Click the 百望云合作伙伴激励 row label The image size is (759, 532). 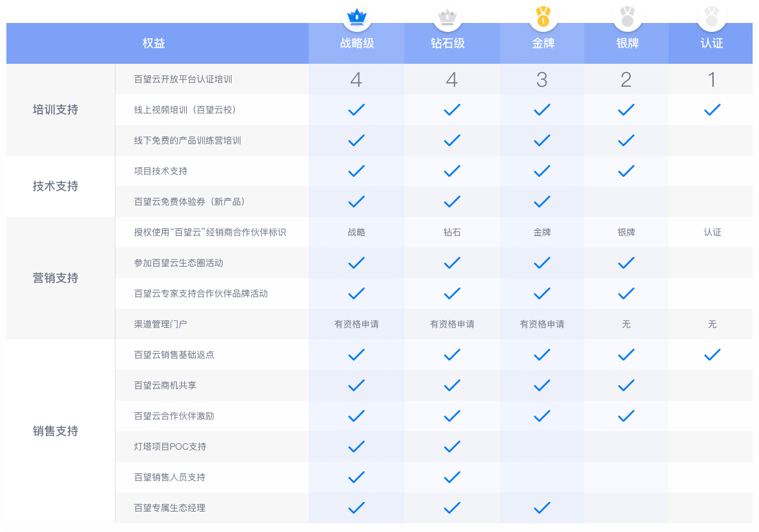coord(173,416)
